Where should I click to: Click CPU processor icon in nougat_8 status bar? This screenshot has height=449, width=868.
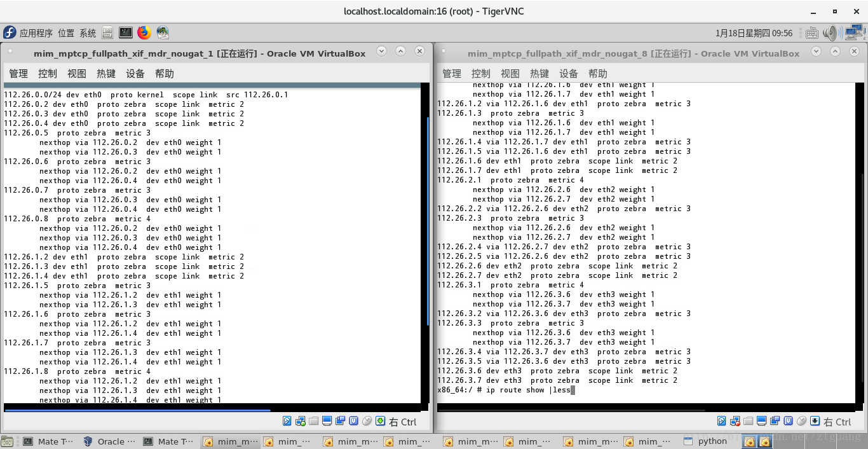pyautogui.click(x=788, y=421)
